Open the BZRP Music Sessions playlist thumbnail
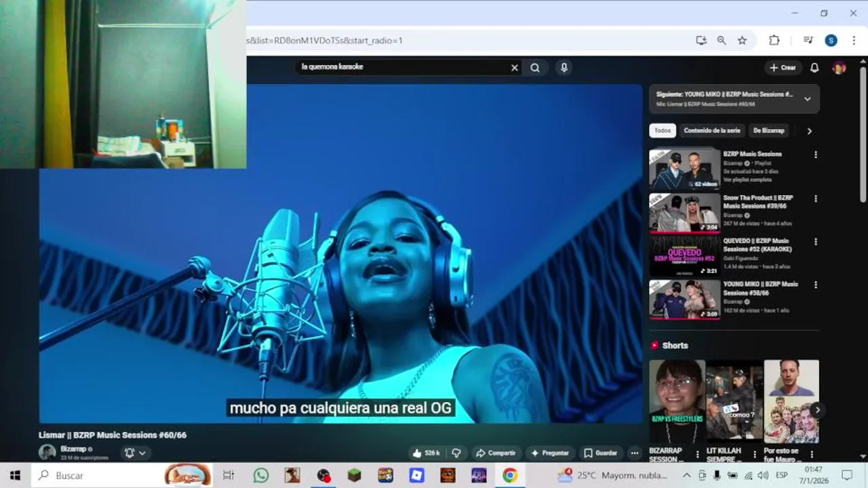Viewport: 868px width, 488px height. (x=684, y=169)
